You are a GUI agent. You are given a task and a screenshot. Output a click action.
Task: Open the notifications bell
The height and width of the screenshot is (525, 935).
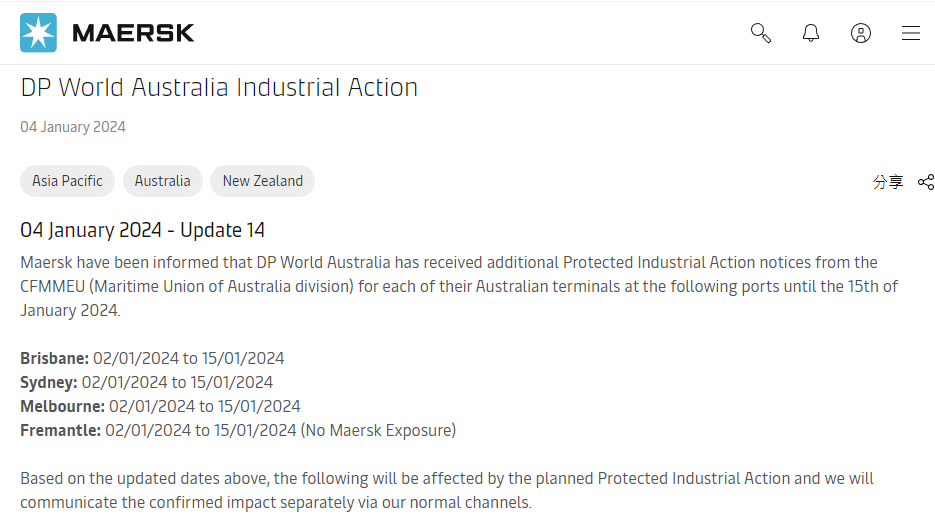coord(811,33)
